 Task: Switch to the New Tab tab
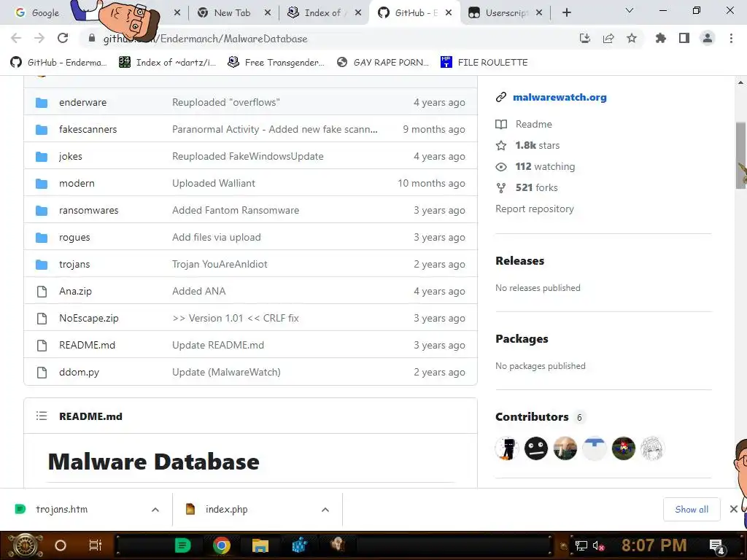pyautogui.click(x=232, y=13)
